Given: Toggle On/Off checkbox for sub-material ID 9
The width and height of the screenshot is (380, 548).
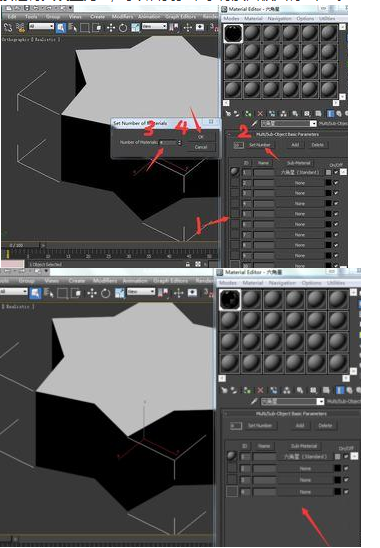Looking at the screenshot, I should 336,256.
